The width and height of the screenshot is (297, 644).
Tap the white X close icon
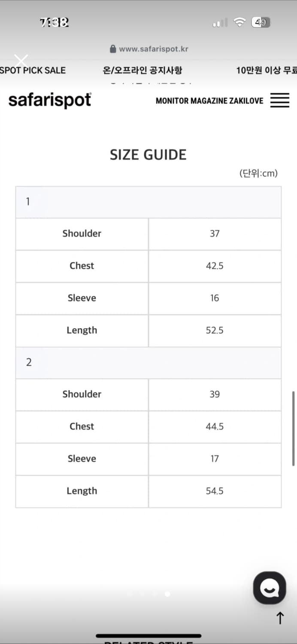click(x=21, y=61)
